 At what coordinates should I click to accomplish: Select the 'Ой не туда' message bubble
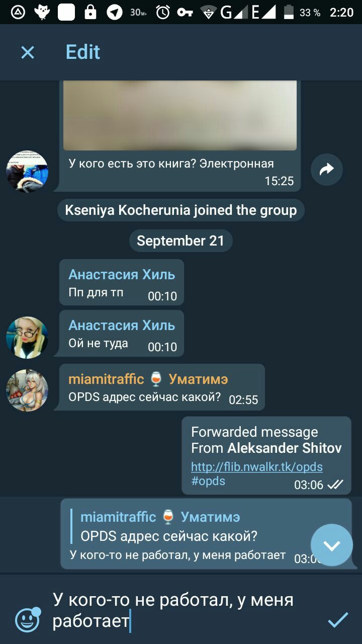click(x=122, y=334)
